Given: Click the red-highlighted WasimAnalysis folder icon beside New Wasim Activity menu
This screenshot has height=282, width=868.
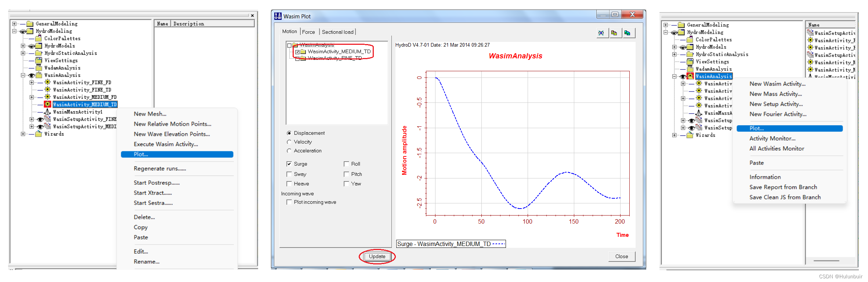Looking at the screenshot, I should point(690,76).
